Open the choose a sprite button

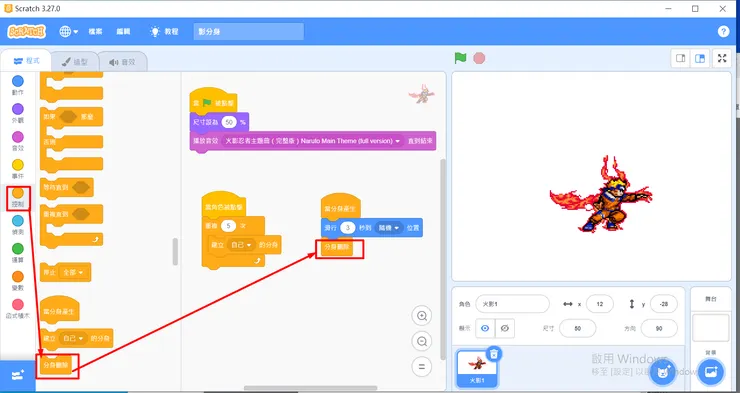tap(663, 372)
